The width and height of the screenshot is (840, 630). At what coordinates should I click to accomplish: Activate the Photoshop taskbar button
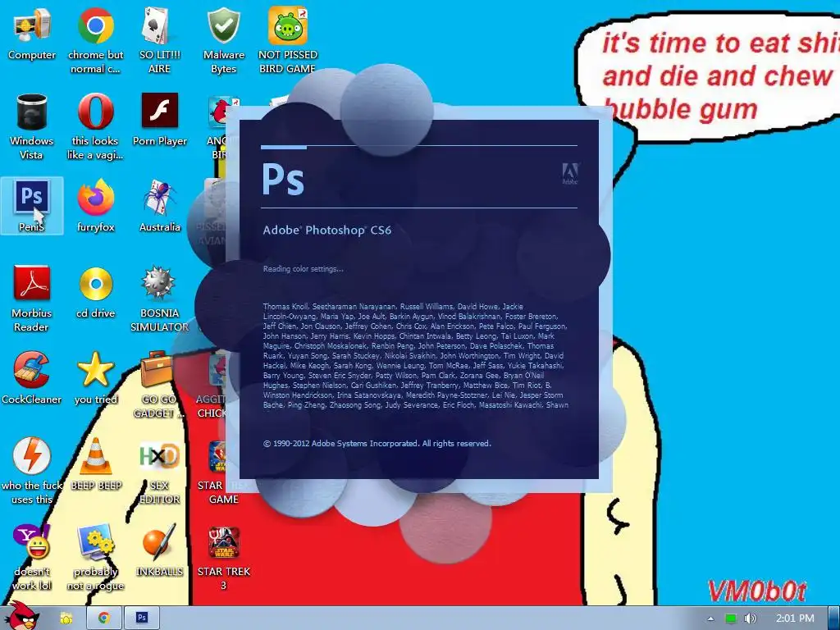pos(141,619)
